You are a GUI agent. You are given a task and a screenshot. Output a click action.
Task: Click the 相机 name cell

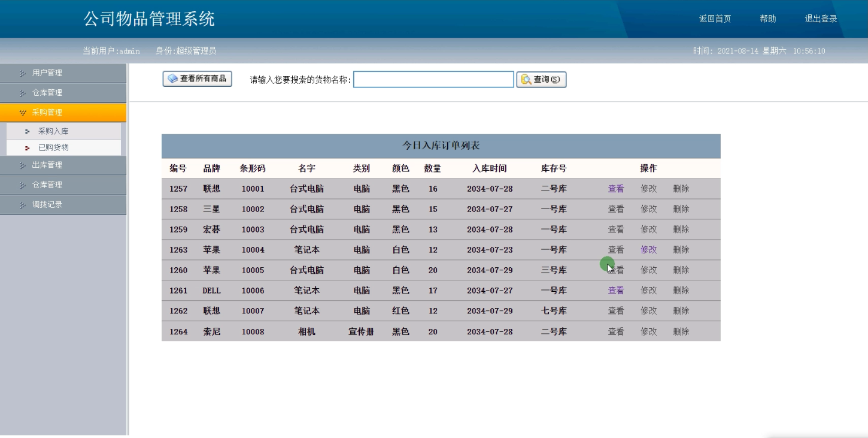(x=306, y=332)
